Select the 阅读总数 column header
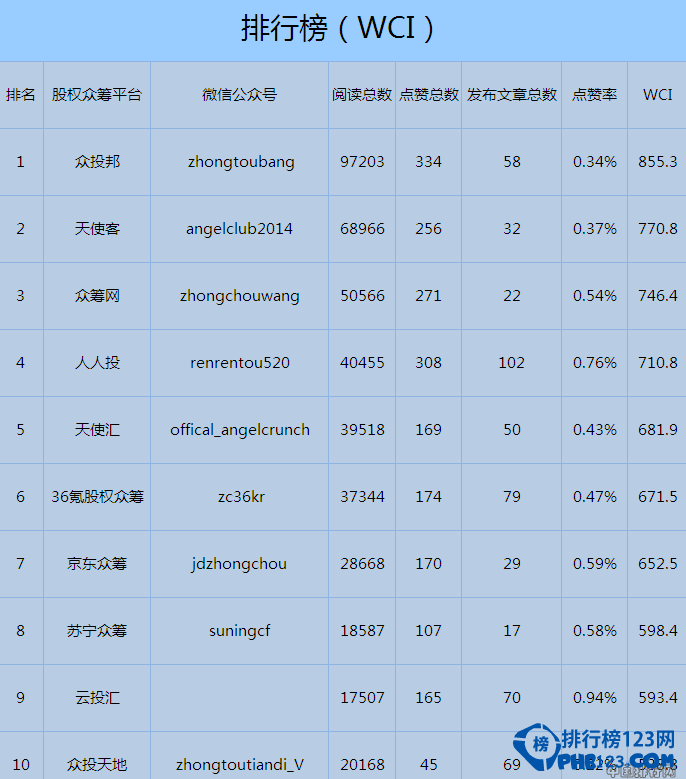Image resolution: width=686 pixels, height=779 pixels. click(362, 94)
